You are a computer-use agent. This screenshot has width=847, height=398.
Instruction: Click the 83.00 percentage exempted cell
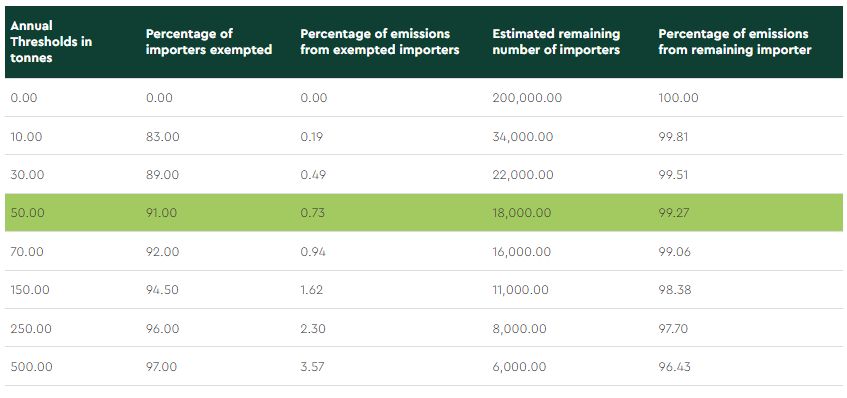[x=162, y=137]
